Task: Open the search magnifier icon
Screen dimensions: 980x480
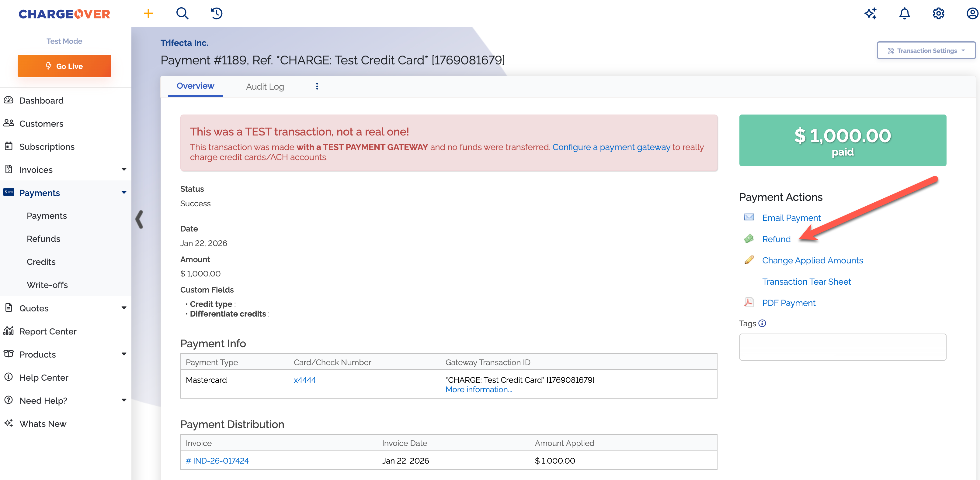Action: point(182,14)
